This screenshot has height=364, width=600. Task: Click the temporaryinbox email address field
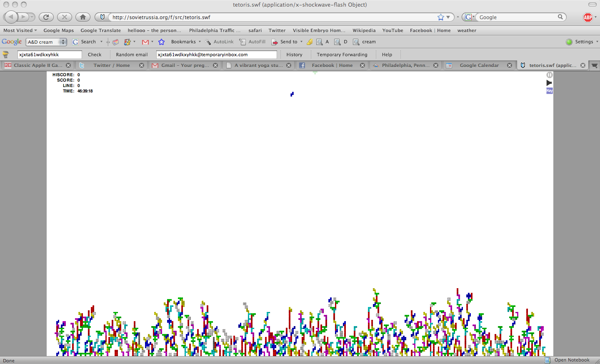(x=216, y=55)
